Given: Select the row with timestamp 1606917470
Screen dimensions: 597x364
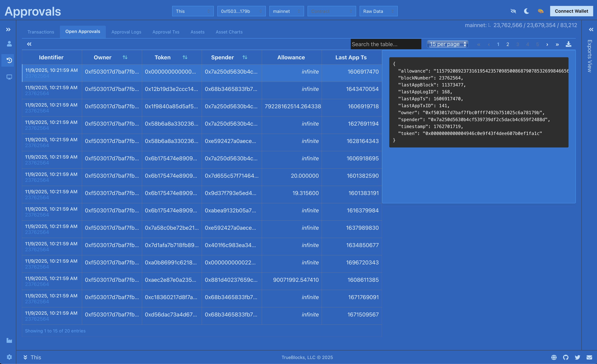Looking at the screenshot, I should (x=202, y=73).
